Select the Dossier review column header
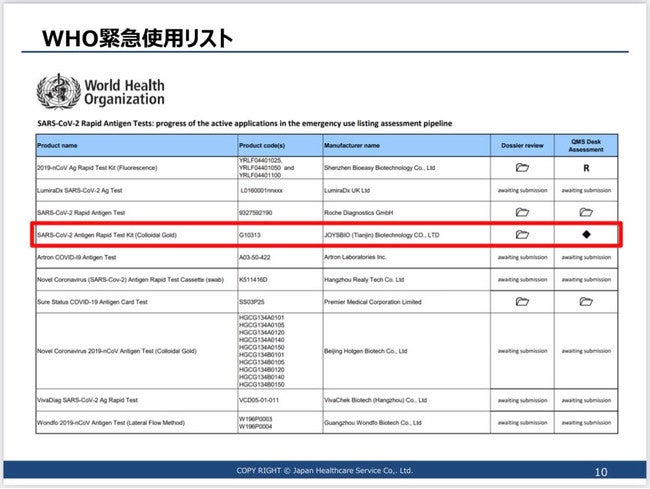The image size is (650, 489). 522,145
